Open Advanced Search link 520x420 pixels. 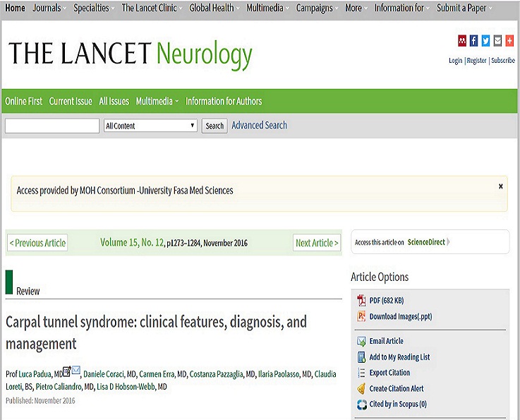tap(260, 126)
